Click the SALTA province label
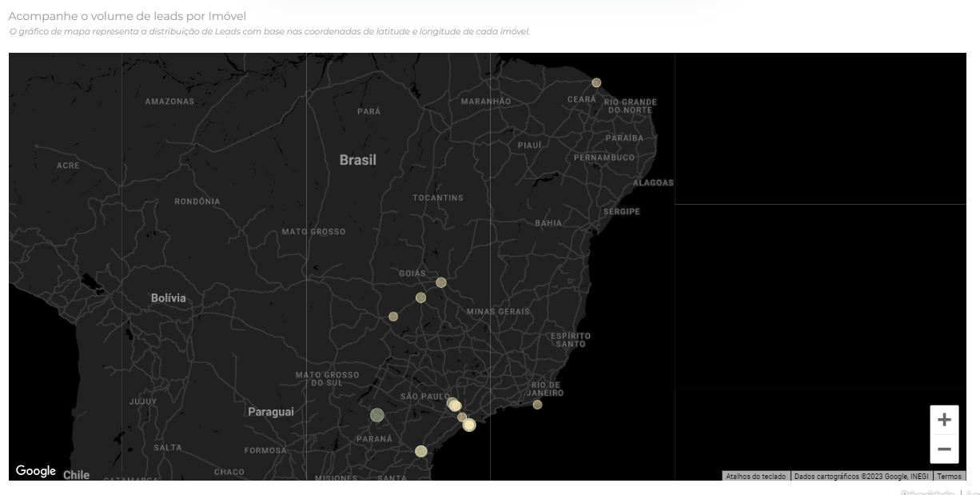The height and width of the screenshot is (495, 980). (x=168, y=448)
